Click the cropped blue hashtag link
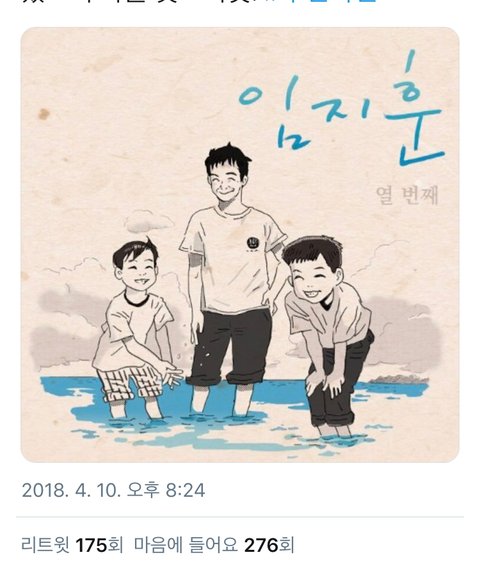This screenshot has width=480, height=564. click(322, 1)
